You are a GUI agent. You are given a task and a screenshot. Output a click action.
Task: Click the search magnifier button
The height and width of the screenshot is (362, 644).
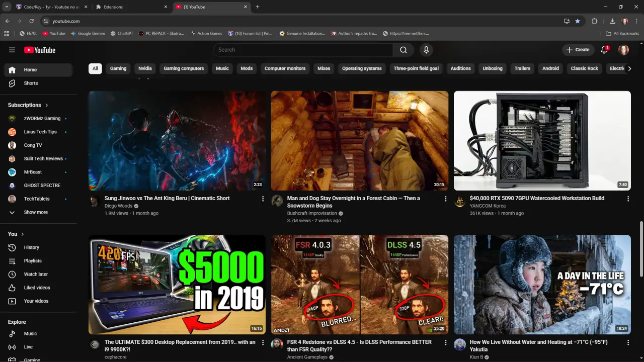point(404,50)
